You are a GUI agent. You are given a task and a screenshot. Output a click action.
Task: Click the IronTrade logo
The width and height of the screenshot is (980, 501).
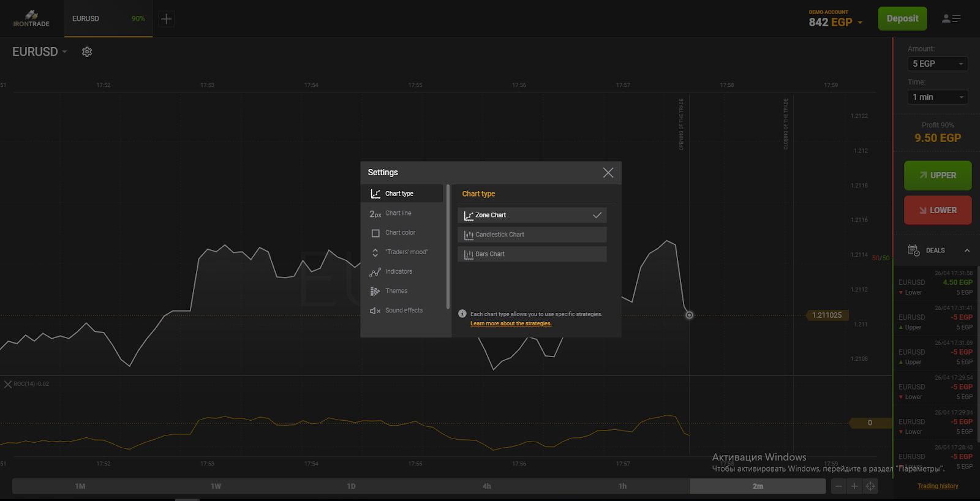[x=31, y=18]
